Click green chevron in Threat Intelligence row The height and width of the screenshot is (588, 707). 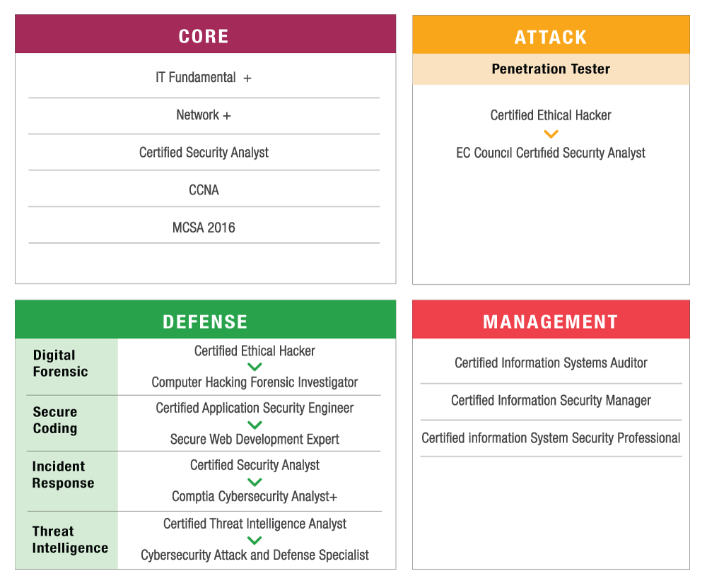coord(255,540)
